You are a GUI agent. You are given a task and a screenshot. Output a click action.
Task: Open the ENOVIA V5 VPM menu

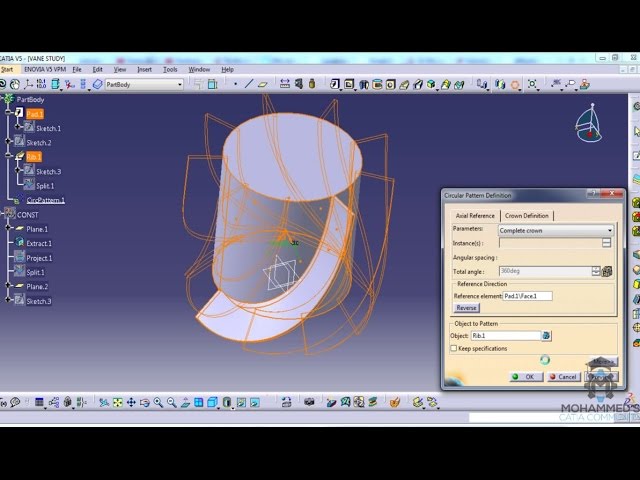(x=45, y=70)
